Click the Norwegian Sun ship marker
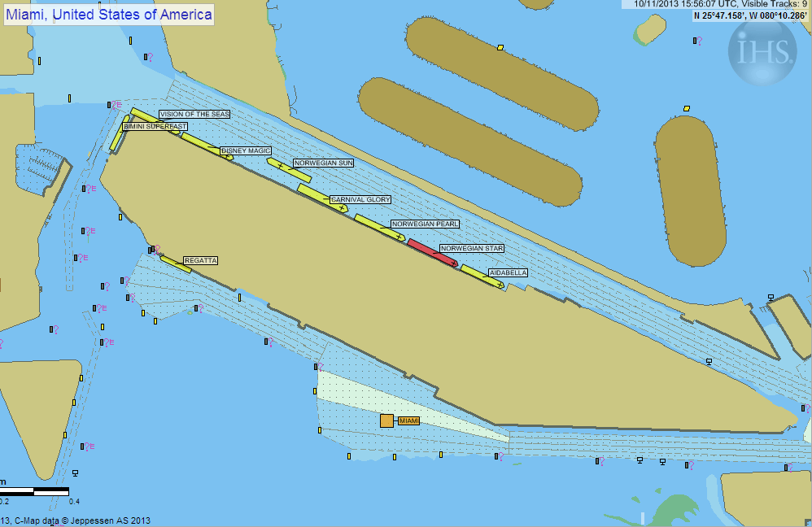The height and width of the screenshot is (527, 812). (x=289, y=169)
